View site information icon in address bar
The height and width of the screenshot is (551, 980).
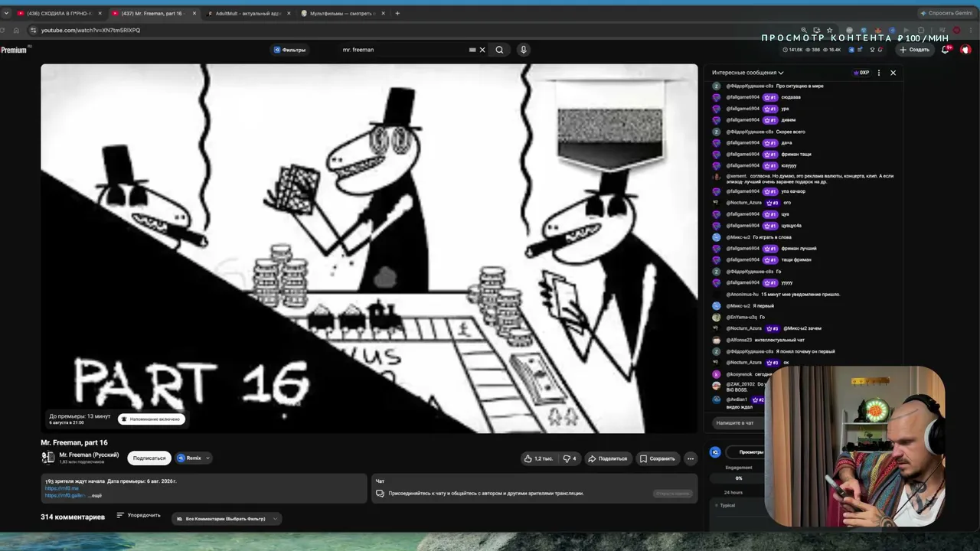pyautogui.click(x=33, y=30)
